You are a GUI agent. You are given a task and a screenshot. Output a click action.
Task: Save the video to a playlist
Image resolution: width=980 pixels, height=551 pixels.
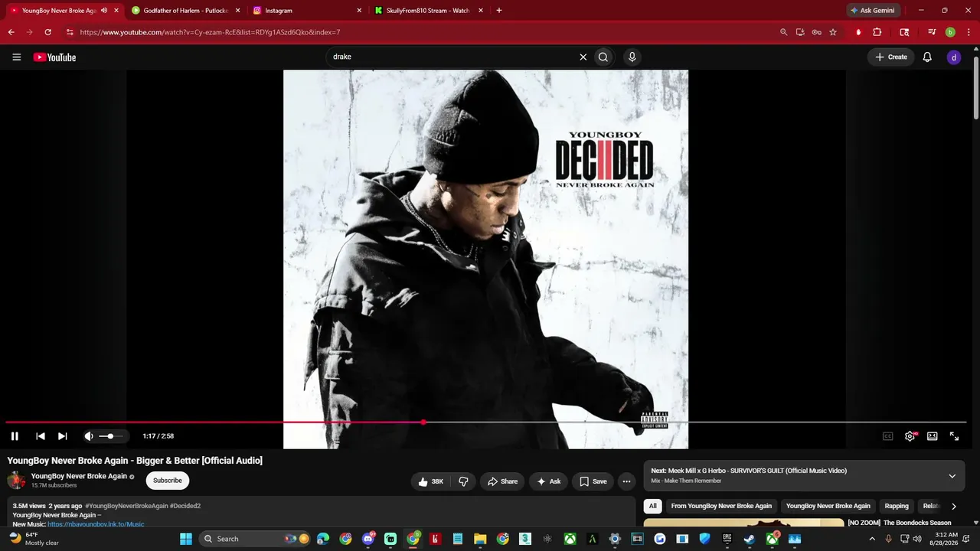pos(593,481)
